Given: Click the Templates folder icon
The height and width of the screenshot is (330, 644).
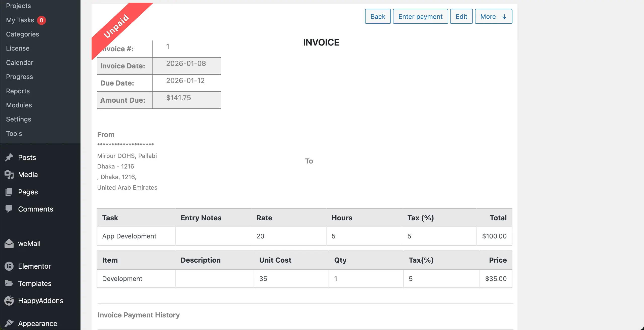Looking at the screenshot, I should (x=9, y=283).
